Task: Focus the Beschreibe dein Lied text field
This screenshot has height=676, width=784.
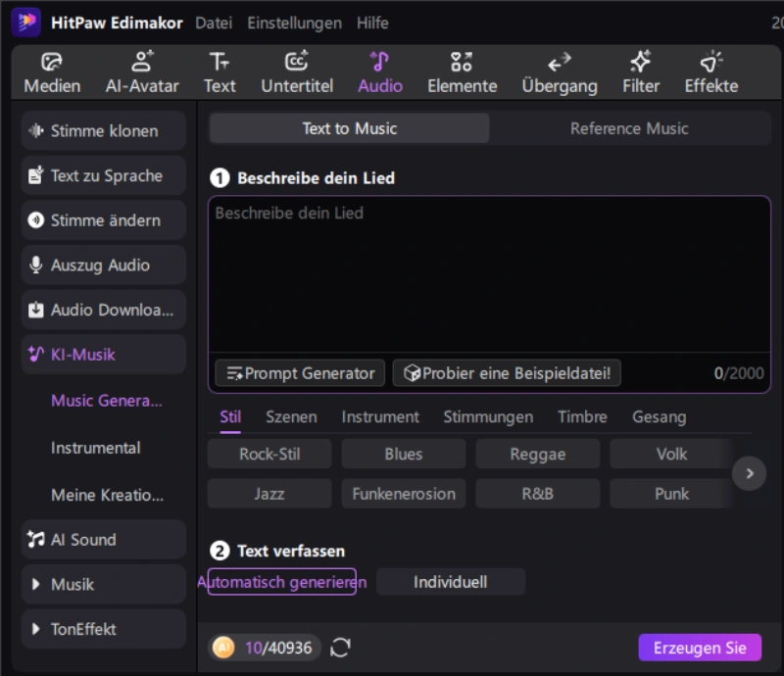Action: point(489,274)
